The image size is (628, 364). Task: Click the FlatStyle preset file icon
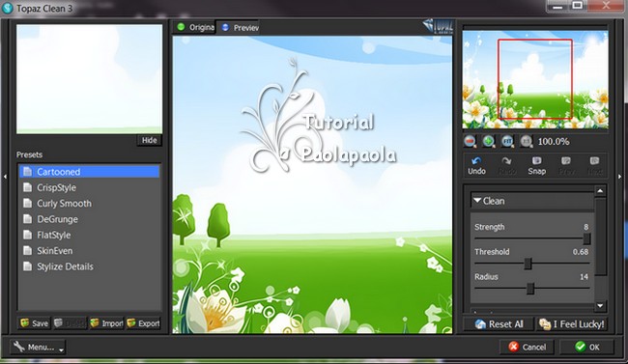(x=28, y=235)
